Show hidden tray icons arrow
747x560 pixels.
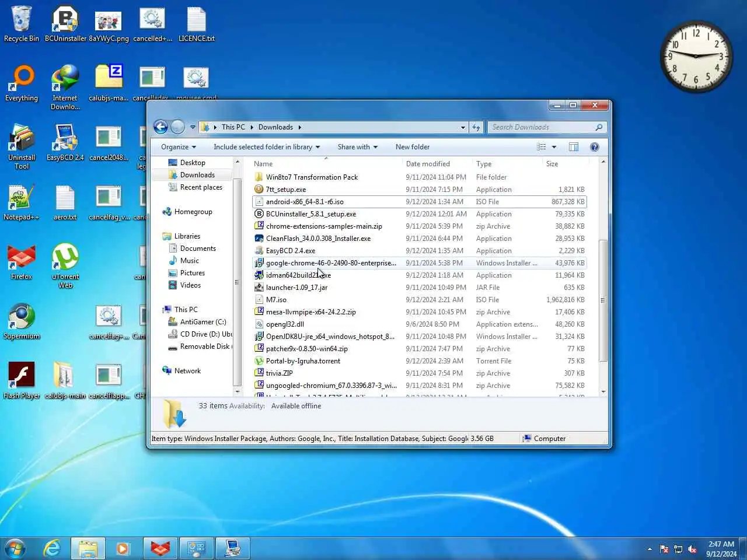(650, 549)
